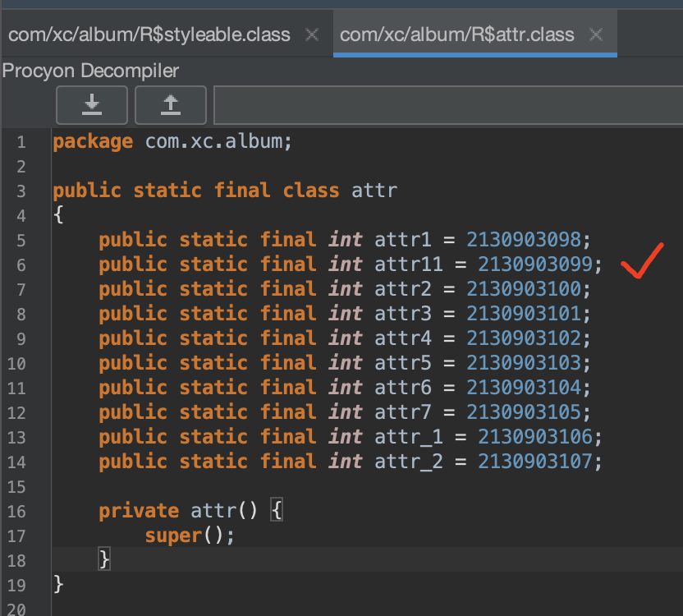Screen dimensions: 683x616
Task: Click the private keyword on line 16
Action: click(x=139, y=511)
